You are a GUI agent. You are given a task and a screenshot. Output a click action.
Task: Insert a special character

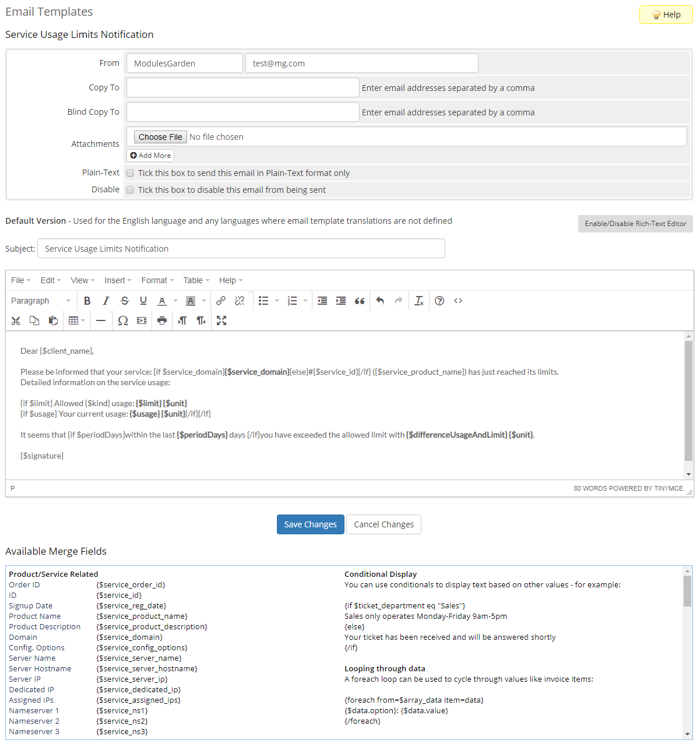(123, 320)
